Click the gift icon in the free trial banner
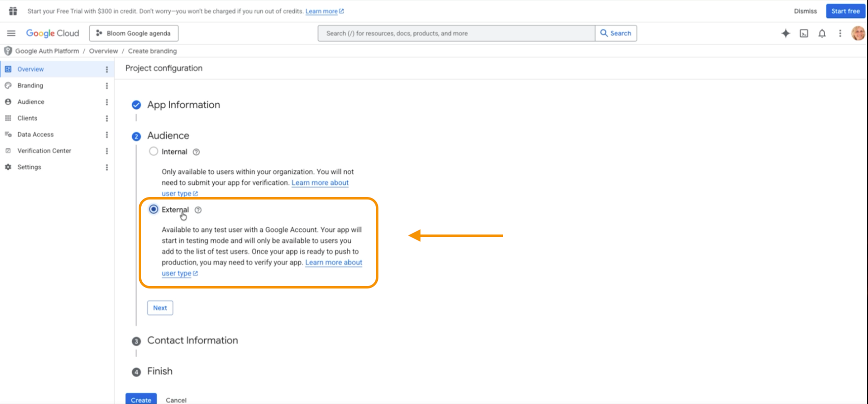The width and height of the screenshot is (868, 404). coord(13,11)
